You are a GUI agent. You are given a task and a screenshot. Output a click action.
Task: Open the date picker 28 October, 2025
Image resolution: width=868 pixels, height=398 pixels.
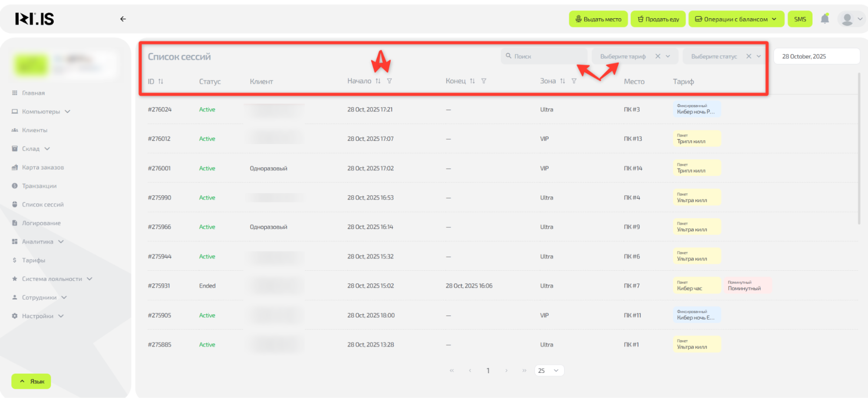tap(816, 56)
